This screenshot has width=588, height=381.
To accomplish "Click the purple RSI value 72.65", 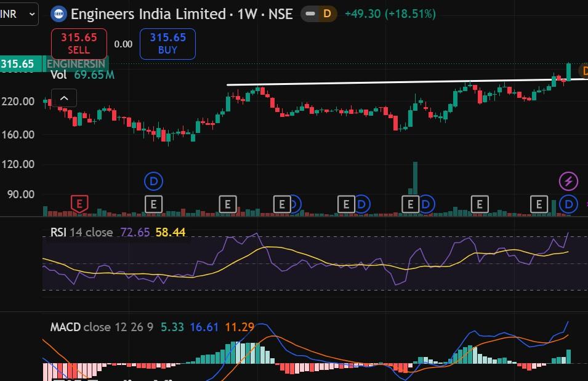I will point(135,233).
